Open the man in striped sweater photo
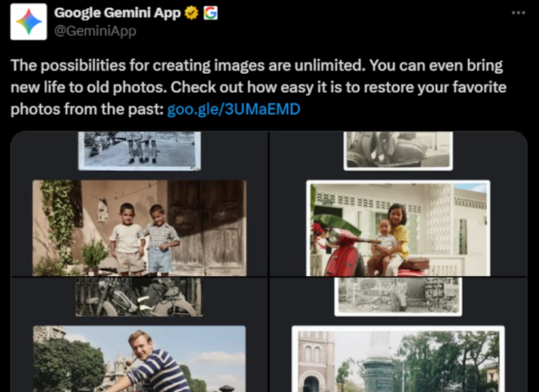 (x=139, y=359)
